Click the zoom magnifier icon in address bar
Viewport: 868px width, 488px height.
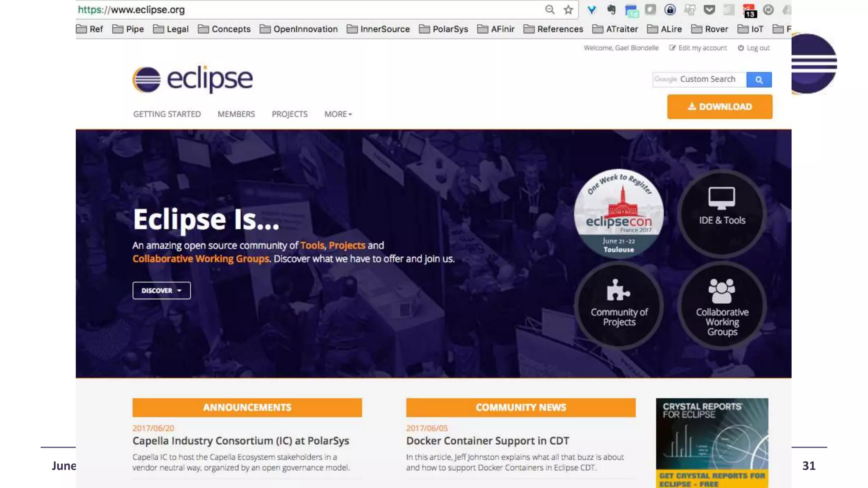tap(550, 9)
